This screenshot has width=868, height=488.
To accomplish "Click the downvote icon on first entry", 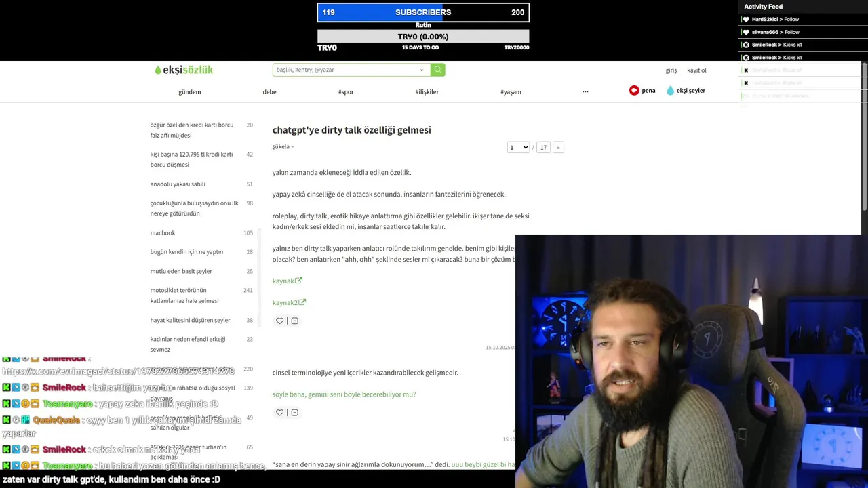I will click(294, 321).
